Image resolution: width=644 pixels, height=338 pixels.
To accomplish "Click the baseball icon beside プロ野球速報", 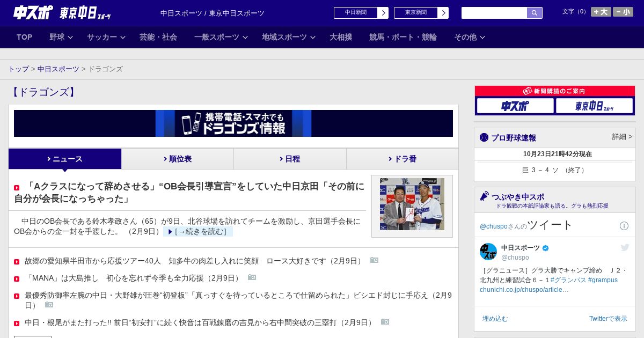I will [x=484, y=137].
